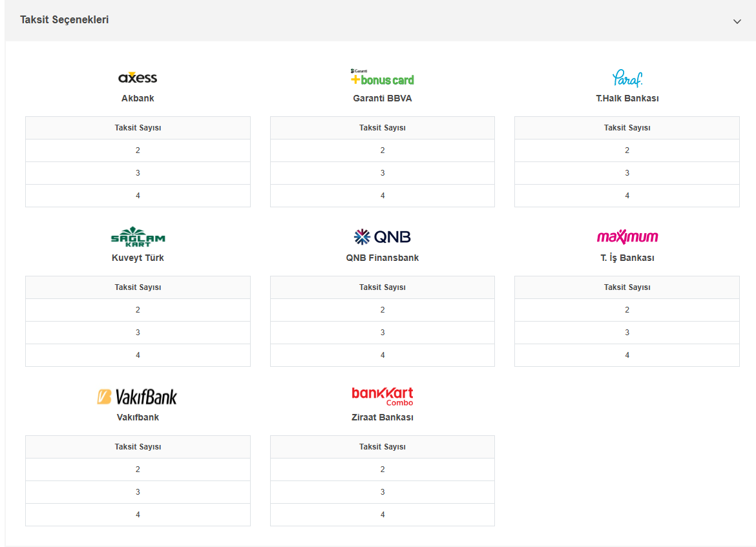Click the Paraf card logo
This screenshot has width=756, height=547.
627,78
